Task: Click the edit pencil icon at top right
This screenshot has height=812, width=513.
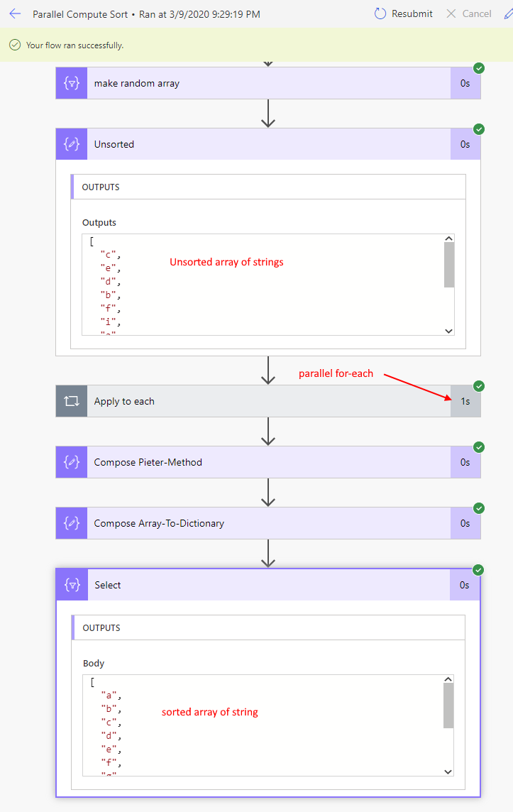Action: (508, 13)
